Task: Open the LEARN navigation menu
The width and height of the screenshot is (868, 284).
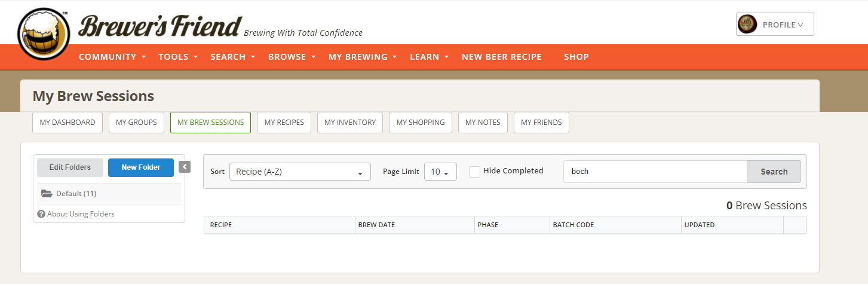Action: [430, 57]
